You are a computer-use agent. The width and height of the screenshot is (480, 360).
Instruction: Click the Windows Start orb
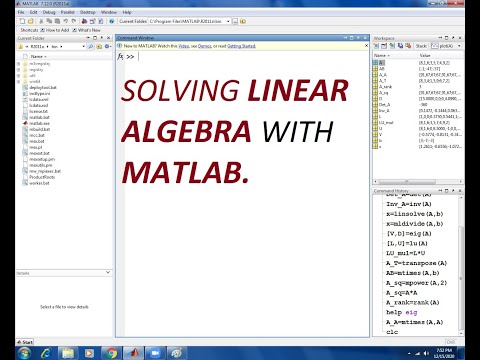(24, 353)
